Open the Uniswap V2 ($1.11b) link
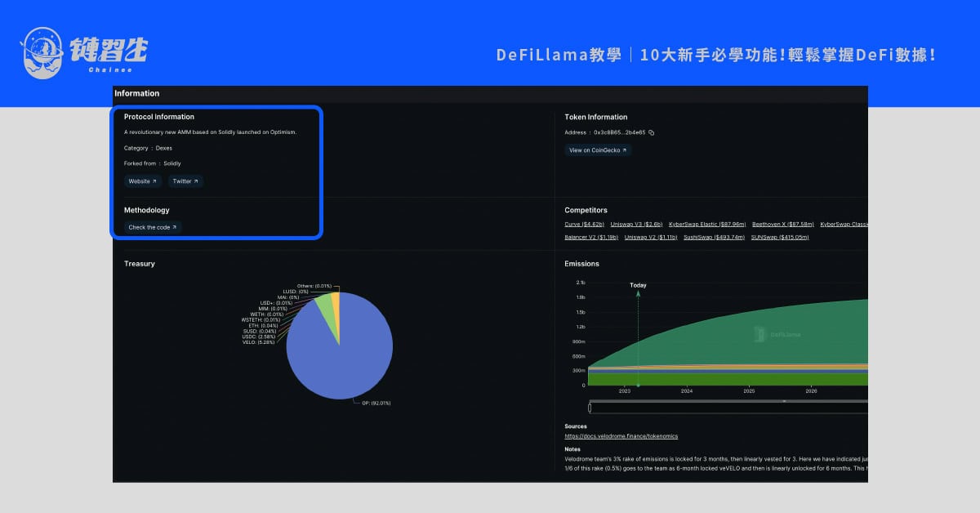 click(x=651, y=237)
